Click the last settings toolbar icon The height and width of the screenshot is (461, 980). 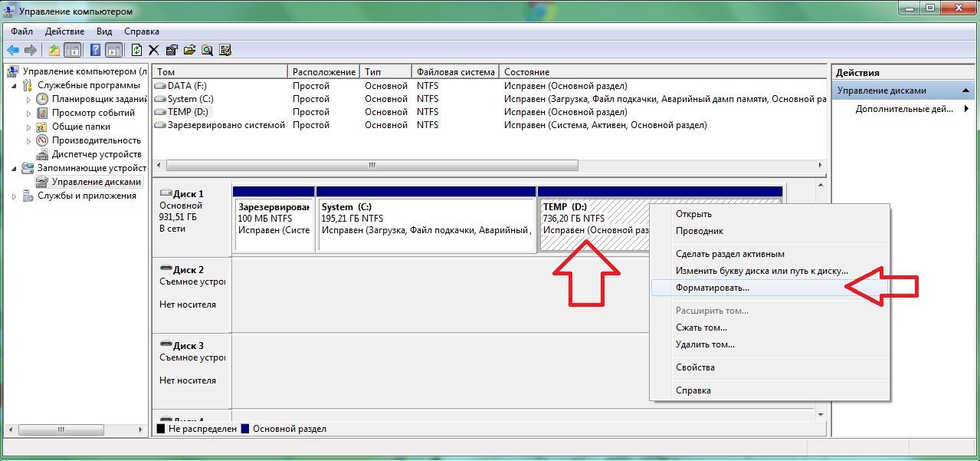coord(225,50)
